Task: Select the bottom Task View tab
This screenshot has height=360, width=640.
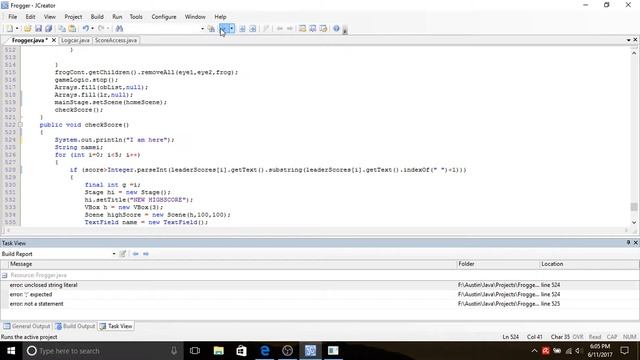Action: coord(116,326)
